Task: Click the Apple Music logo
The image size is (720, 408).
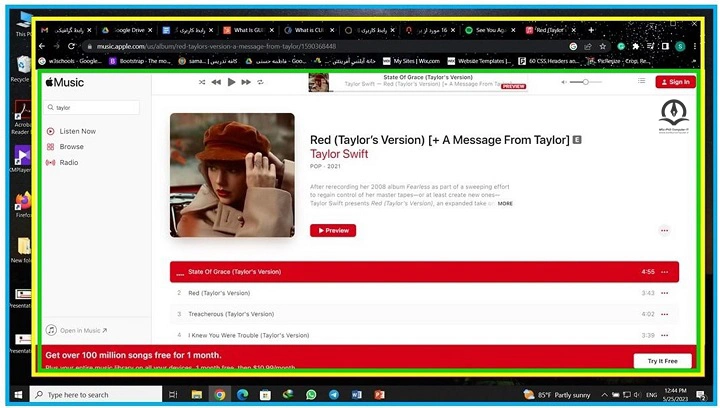Action: coord(65,83)
